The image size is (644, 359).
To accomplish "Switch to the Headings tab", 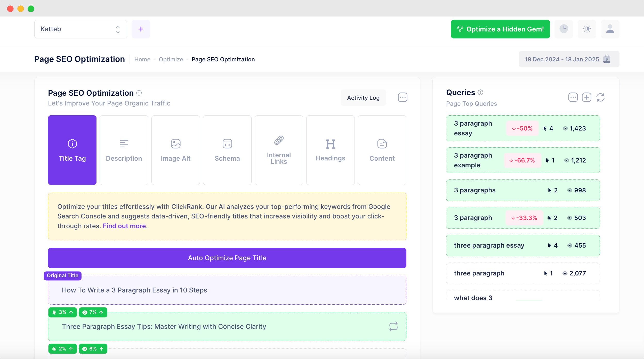I will click(x=331, y=150).
